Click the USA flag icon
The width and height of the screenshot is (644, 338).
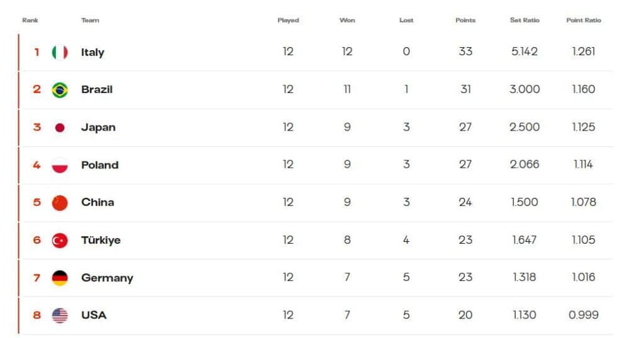pos(60,315)
